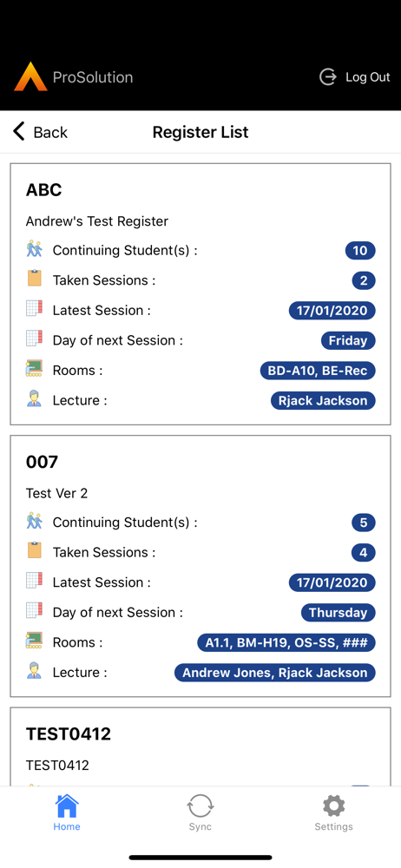Open the TEST0412 register card

pyautogui.click(x=200, y=746)
